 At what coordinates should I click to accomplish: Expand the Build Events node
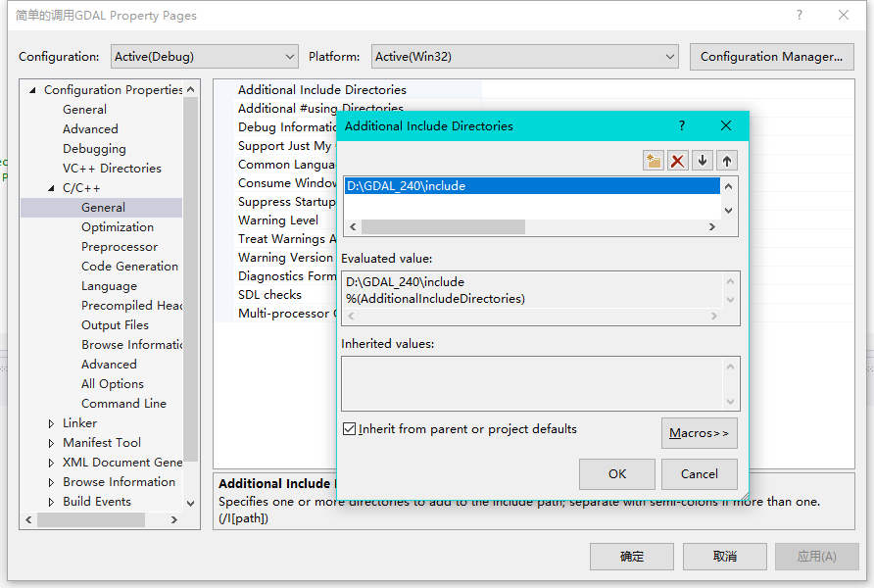point(51,502)
